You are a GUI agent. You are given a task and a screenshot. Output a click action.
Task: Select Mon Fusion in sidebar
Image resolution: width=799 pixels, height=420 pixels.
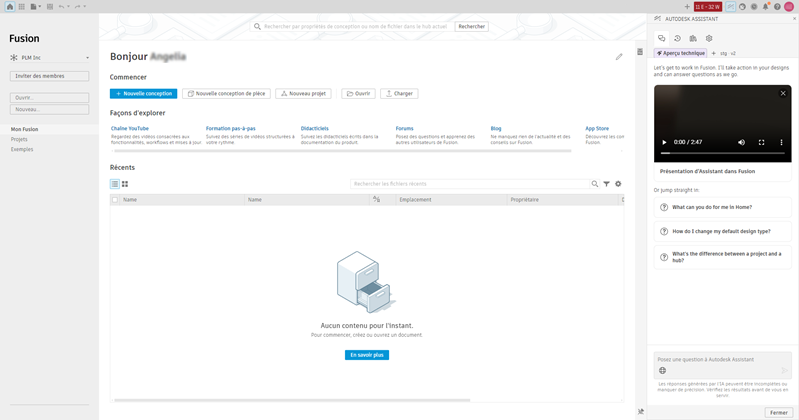[x=24, y=129]
